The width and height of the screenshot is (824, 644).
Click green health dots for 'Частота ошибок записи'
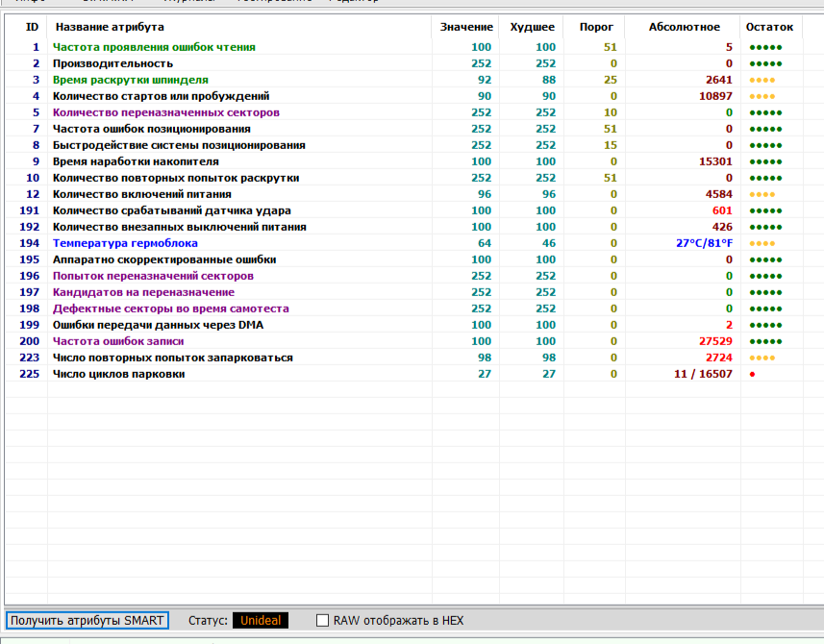tap(764, 341)
